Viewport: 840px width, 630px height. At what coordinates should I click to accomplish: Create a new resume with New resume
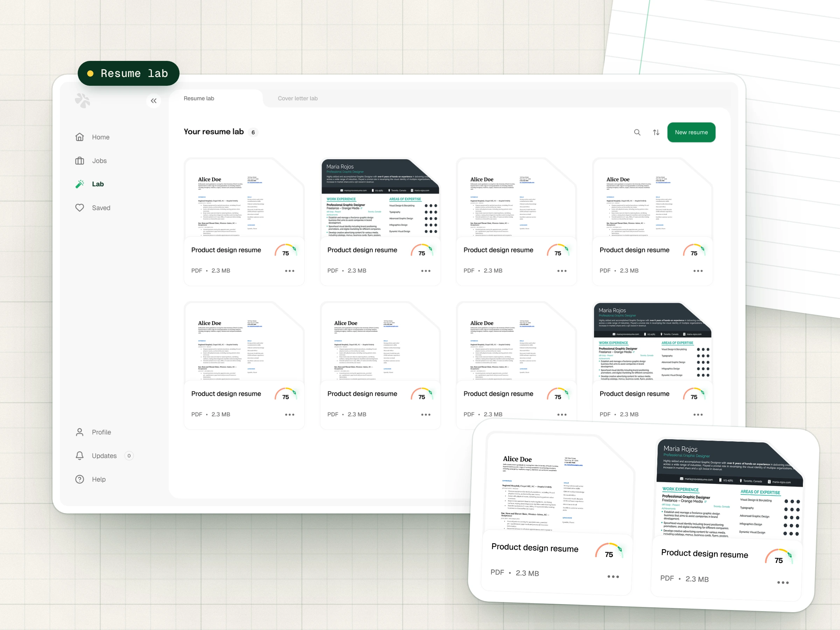point(691,133)
